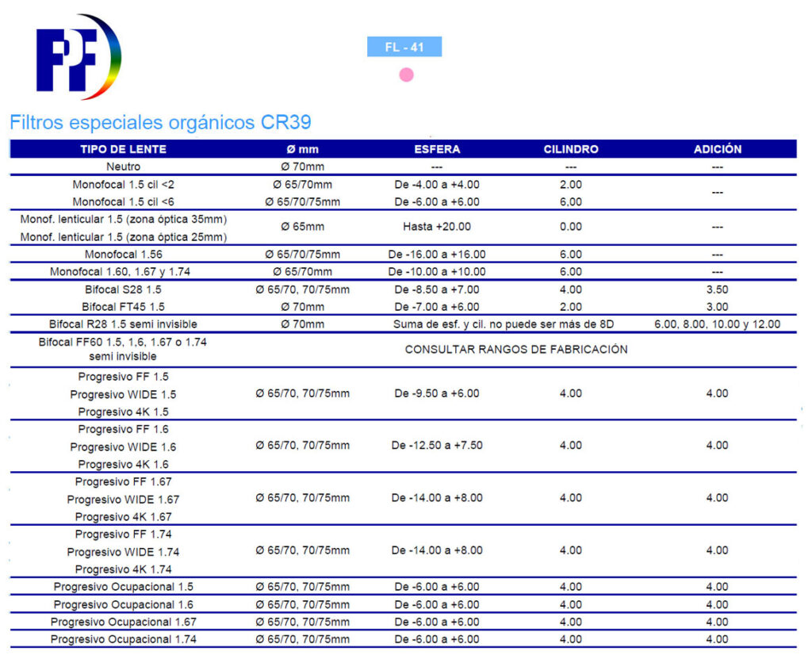This screenshot has height=659, width=812.
Task: Click the FL - 41 label button
Action: pos(404,48)
